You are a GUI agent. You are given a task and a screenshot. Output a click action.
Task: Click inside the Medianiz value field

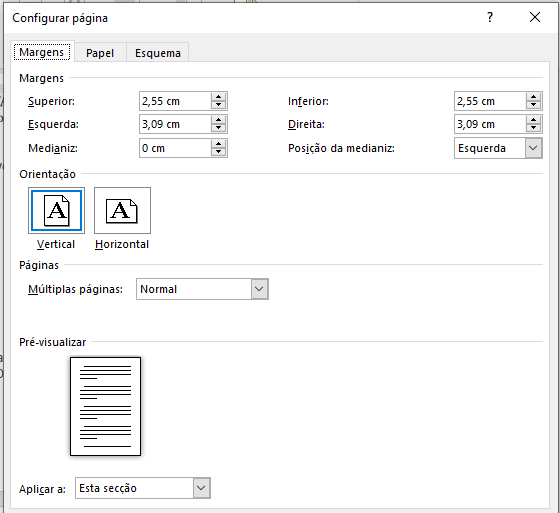pos(175,148)
